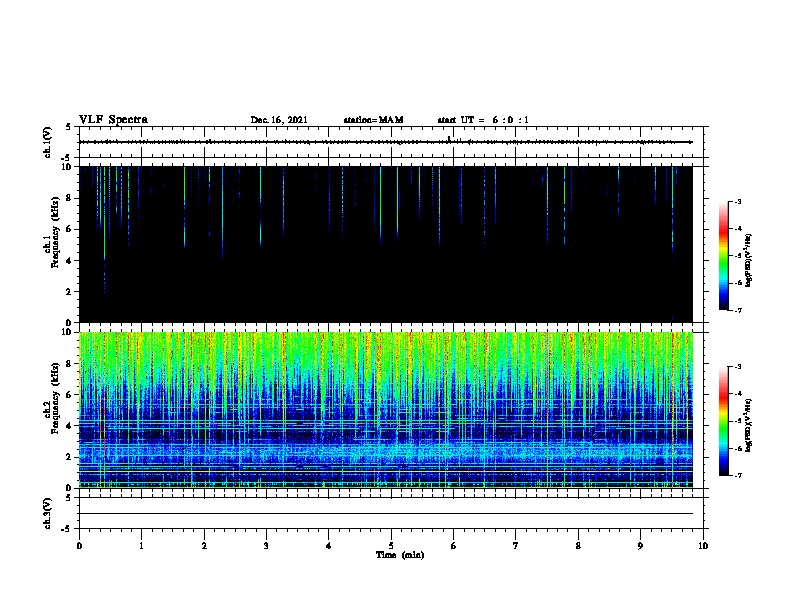Screen dimensions: 792x612
Task: Click the "station=MAM" header label
Action: pos(373,120)
